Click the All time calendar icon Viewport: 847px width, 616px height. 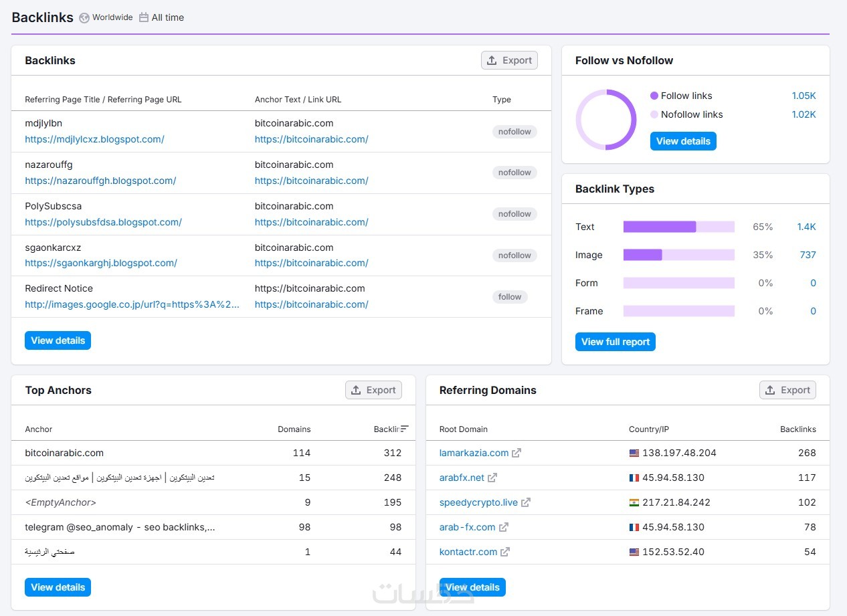click(144, 18)
